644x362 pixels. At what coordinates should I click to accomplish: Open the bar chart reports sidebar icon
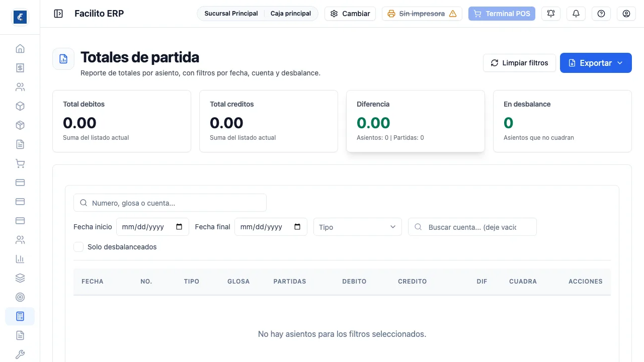(20, 259)
